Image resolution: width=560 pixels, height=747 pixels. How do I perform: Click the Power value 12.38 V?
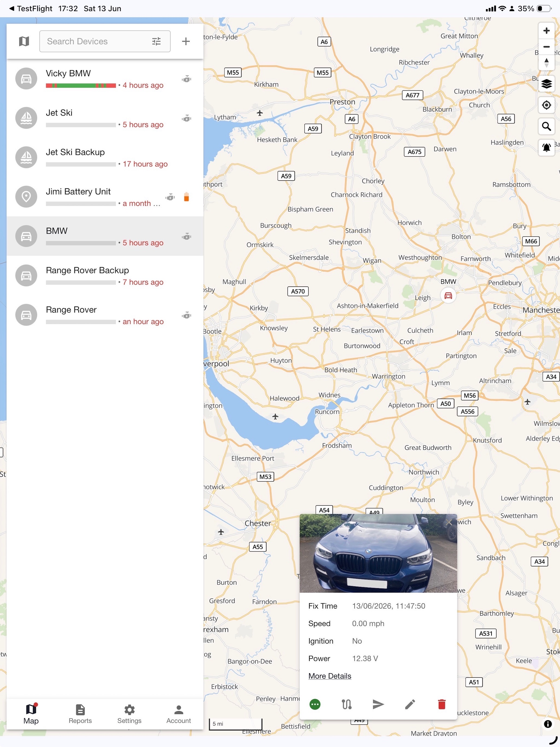coord(365,659)
